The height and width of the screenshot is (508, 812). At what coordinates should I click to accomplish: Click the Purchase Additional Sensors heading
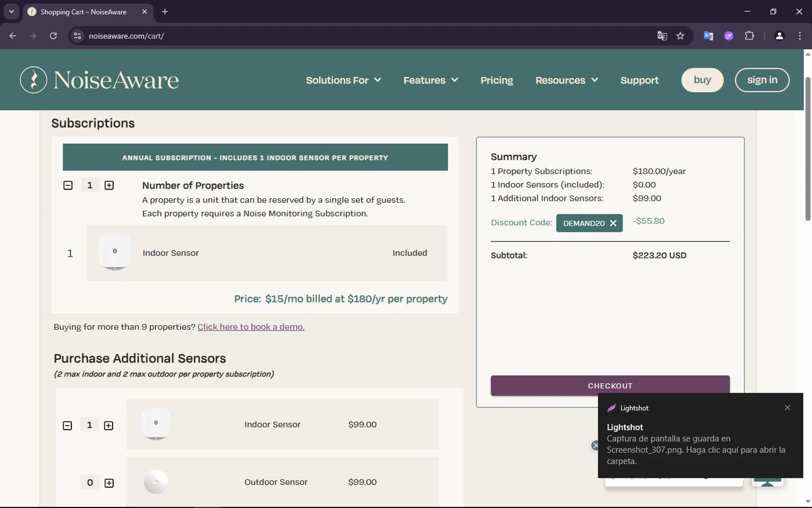(x=140, y=359)
